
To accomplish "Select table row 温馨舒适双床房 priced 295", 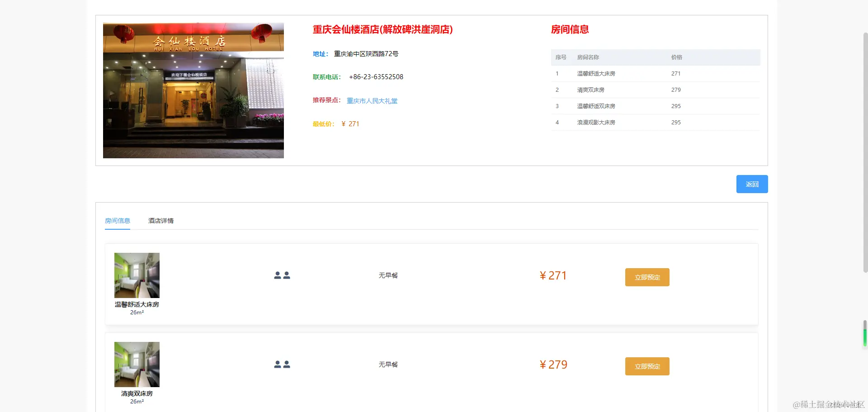I will tap(656, 106).
